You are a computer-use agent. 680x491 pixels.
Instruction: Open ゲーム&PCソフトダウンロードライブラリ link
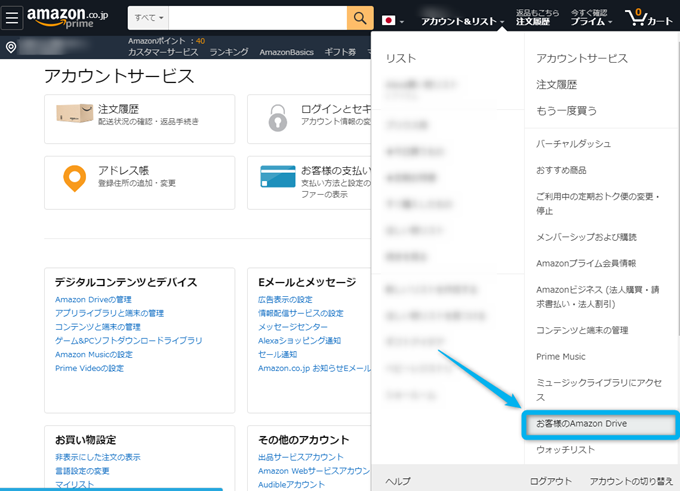pyautogui.click(x=128, y=340)
